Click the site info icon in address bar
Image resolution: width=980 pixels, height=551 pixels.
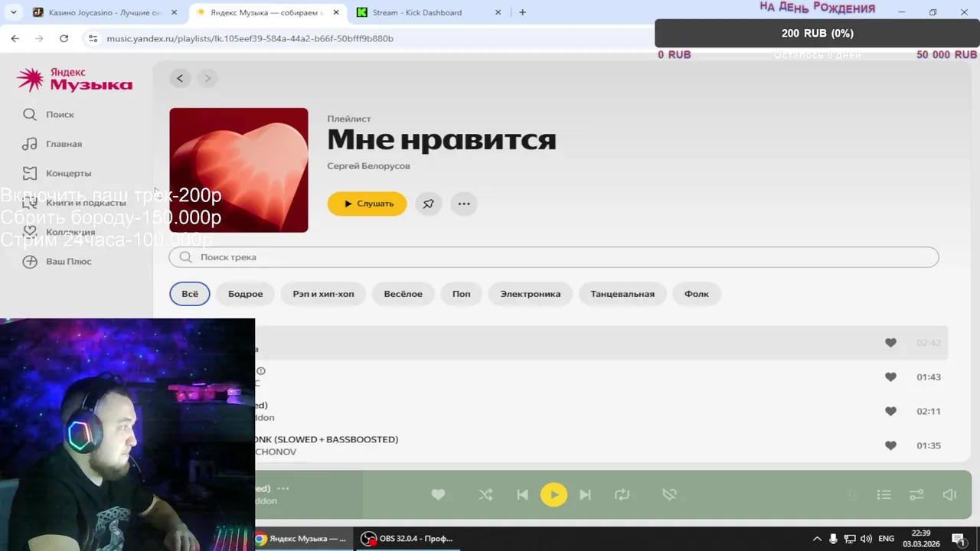tap(93, 38)
